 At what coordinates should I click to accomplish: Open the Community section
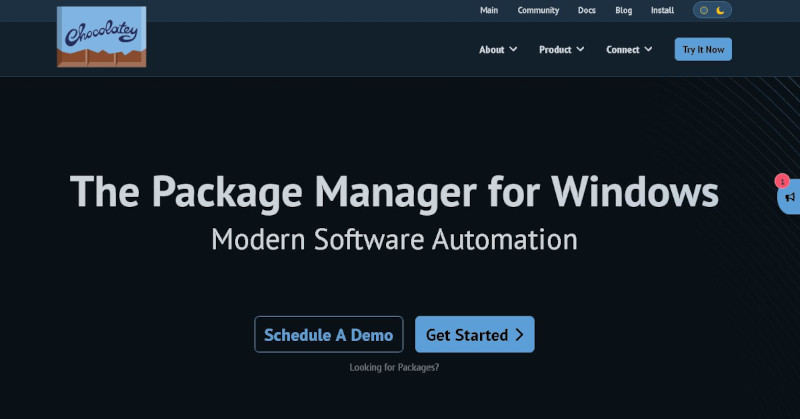tap(538, 10)
